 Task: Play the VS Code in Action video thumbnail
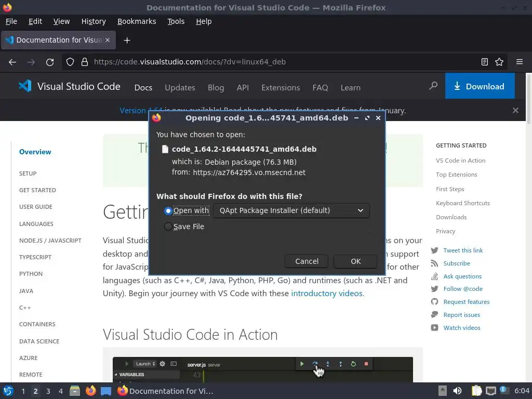tap(262, 369)
